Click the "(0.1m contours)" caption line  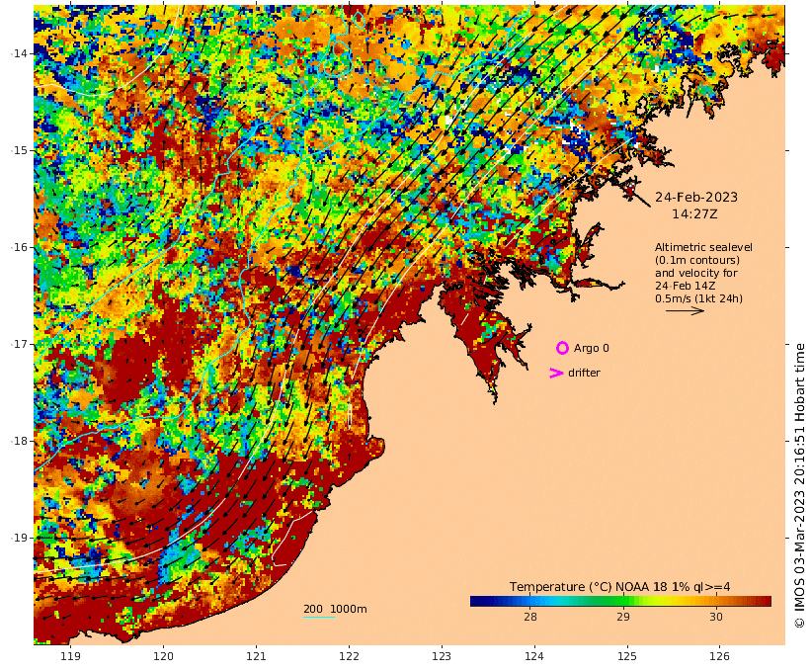[x=697, y=260]
